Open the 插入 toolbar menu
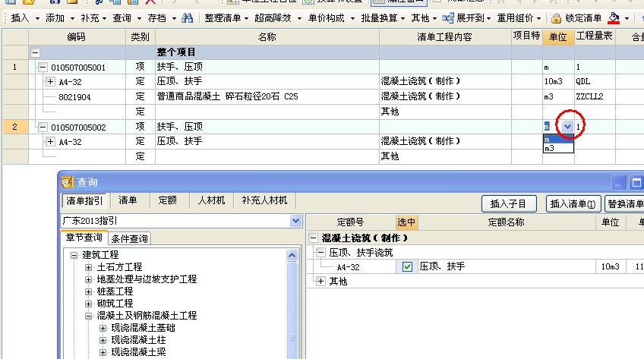Viewport: 644px width, 359px height. click(x=25, y=18)
